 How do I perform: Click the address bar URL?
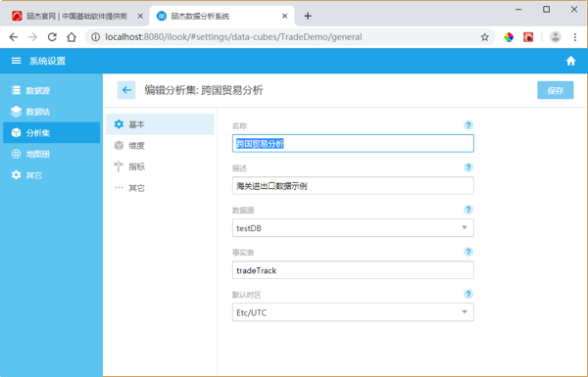click(233, 37)
